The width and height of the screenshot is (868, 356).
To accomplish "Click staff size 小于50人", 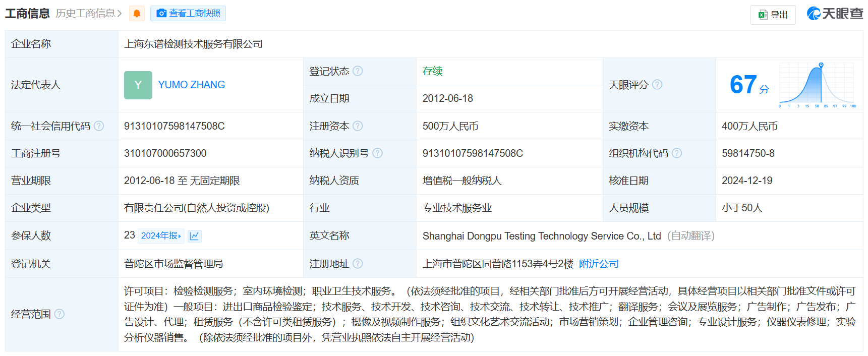I will pos(742,208).
